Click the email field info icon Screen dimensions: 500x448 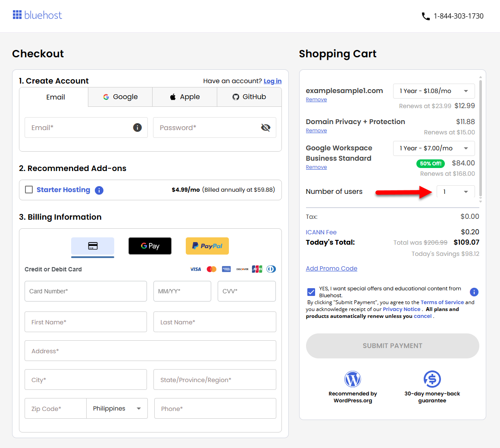click(x=137, y=128)
